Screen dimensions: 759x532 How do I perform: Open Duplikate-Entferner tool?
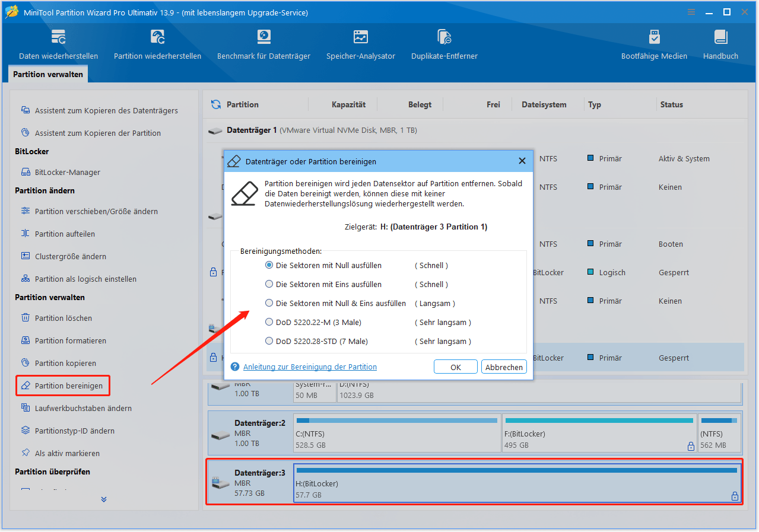tap(444, 44)
